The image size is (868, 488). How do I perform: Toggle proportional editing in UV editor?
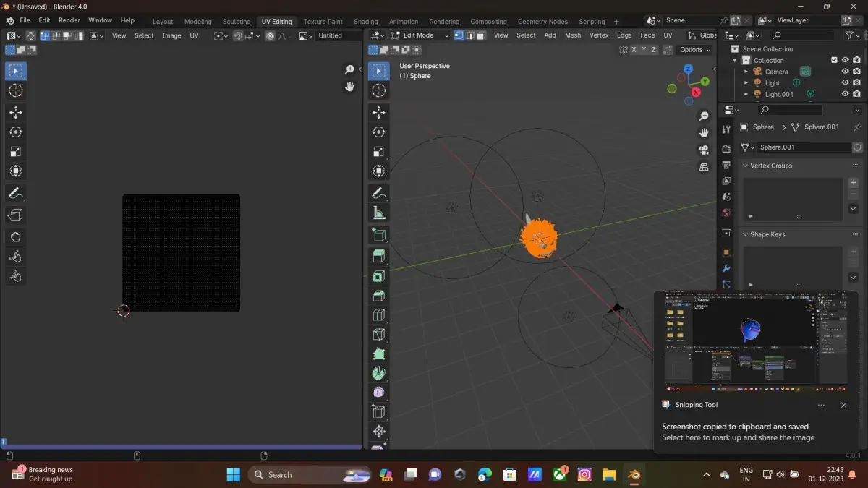coord(270,35)
